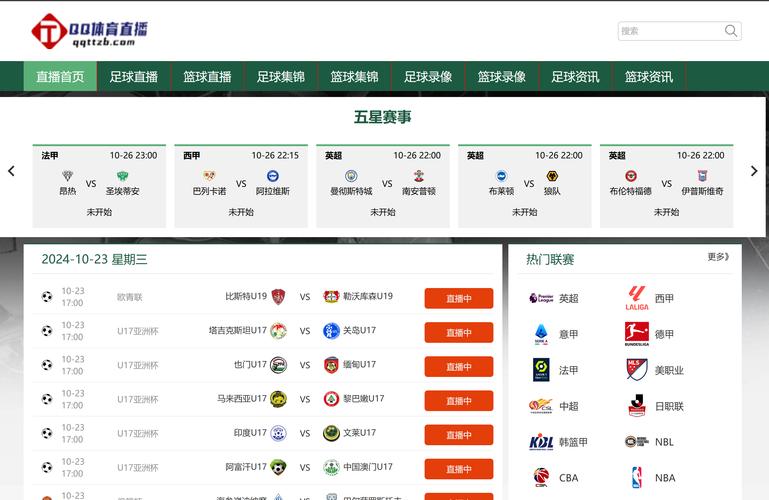
Task: Select the LaLiga 西甲 league icon
Action: pyautogui.click(x=637, y=298)
